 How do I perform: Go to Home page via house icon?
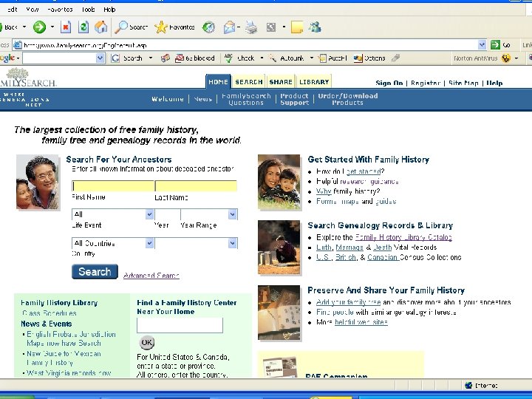coord(100,27)
